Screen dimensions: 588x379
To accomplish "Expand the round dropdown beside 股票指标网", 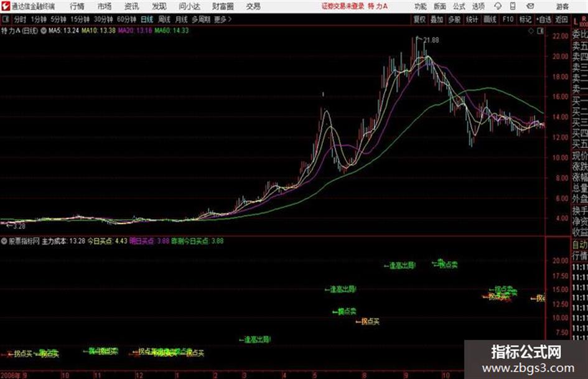I will pyautogui.click(x=4, y=241).
